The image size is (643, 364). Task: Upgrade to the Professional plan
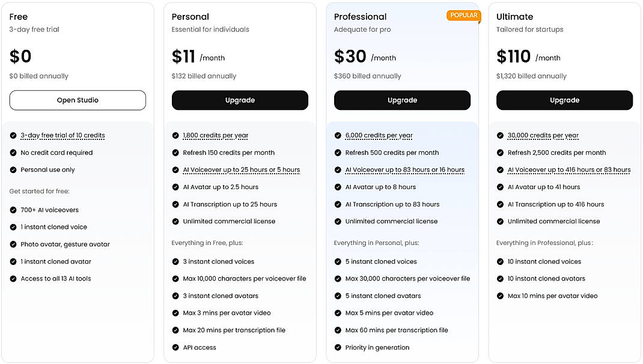[402, 100]
